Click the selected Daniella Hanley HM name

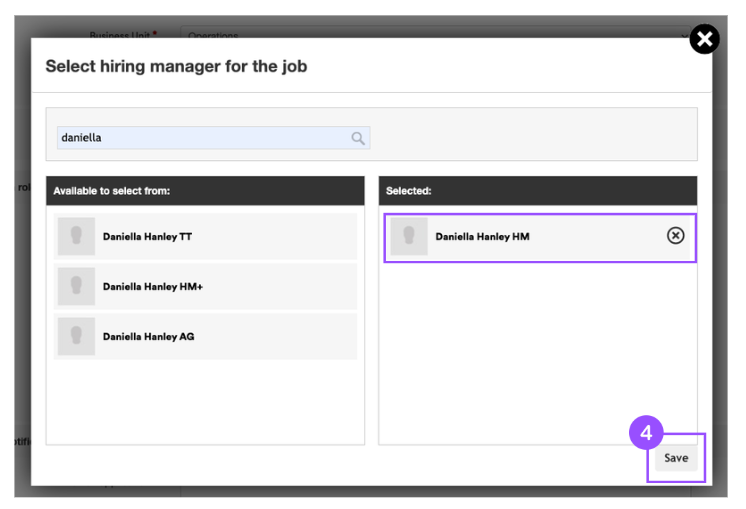482,237
